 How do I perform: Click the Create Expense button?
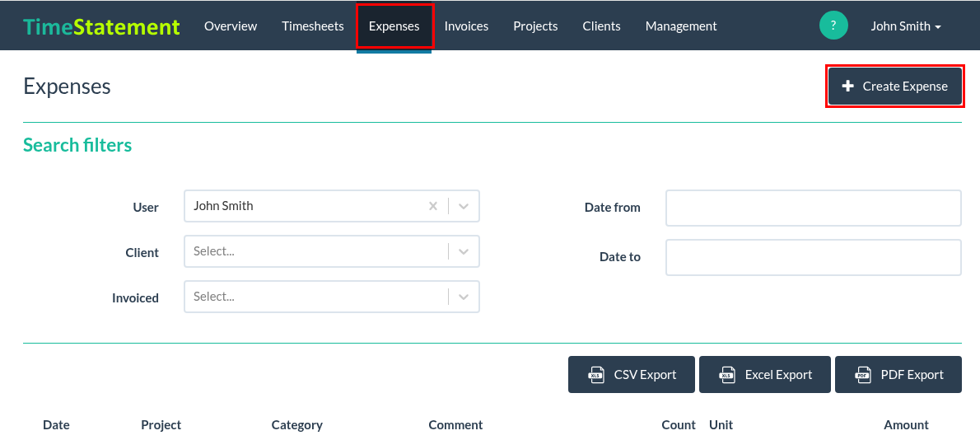(895, 87)
